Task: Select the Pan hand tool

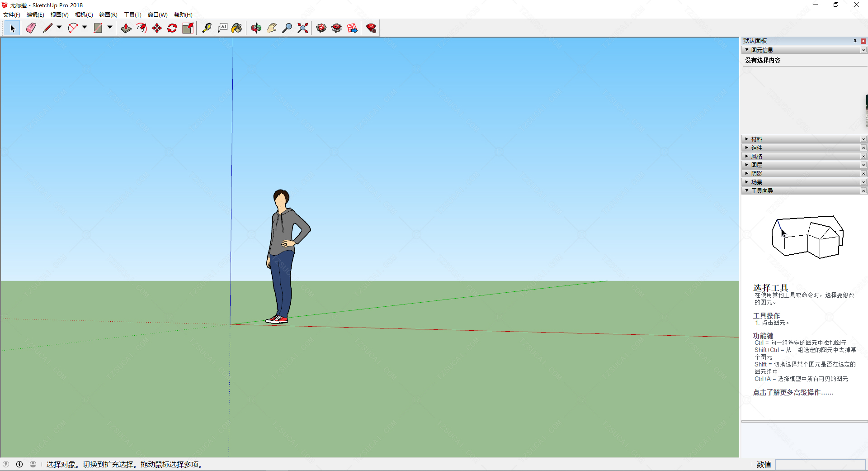Action: point(272,28)
